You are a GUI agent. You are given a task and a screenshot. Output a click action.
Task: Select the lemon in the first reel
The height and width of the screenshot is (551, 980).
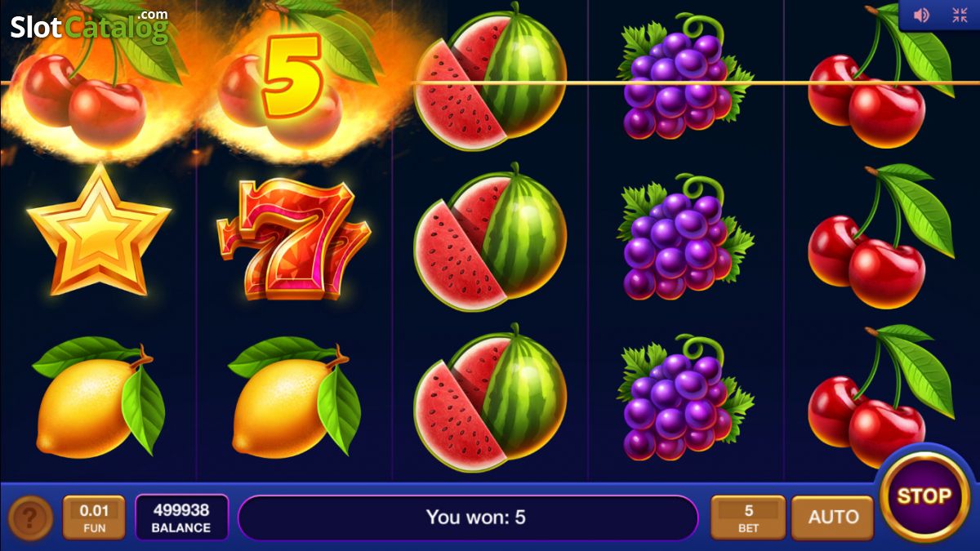point(99,395)
